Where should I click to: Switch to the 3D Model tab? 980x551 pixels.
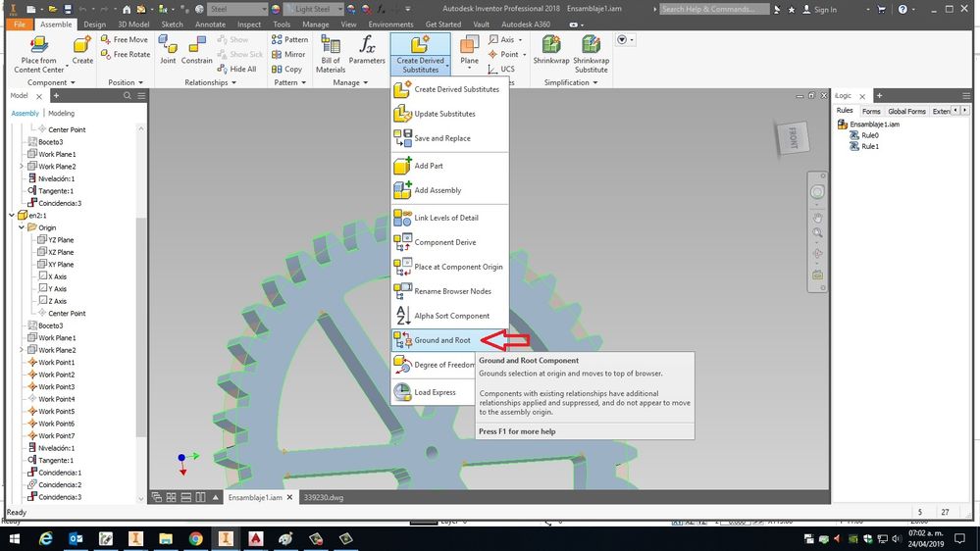pyautogui.click(x=133, y=25)
